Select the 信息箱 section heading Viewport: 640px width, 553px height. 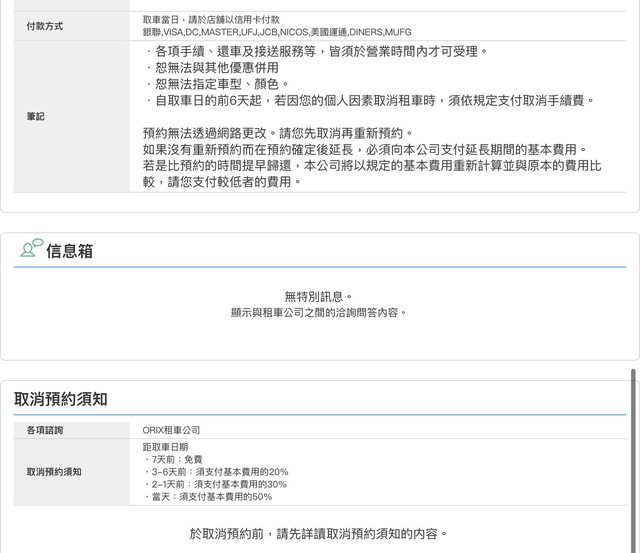(69, 251)
